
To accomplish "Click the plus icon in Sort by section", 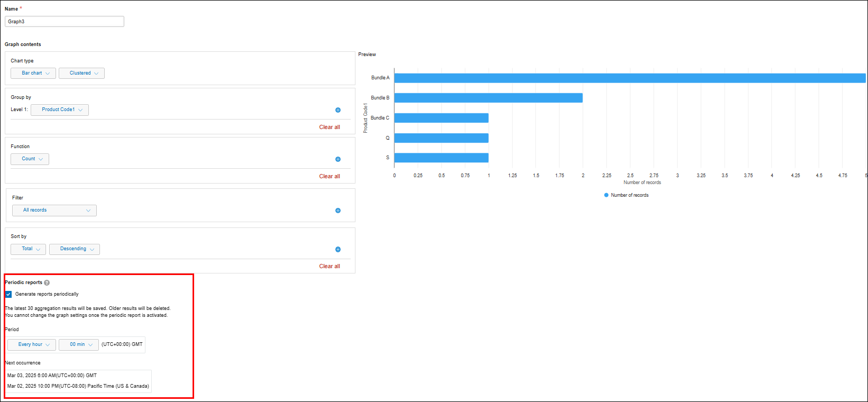I will tap(338, 250).
